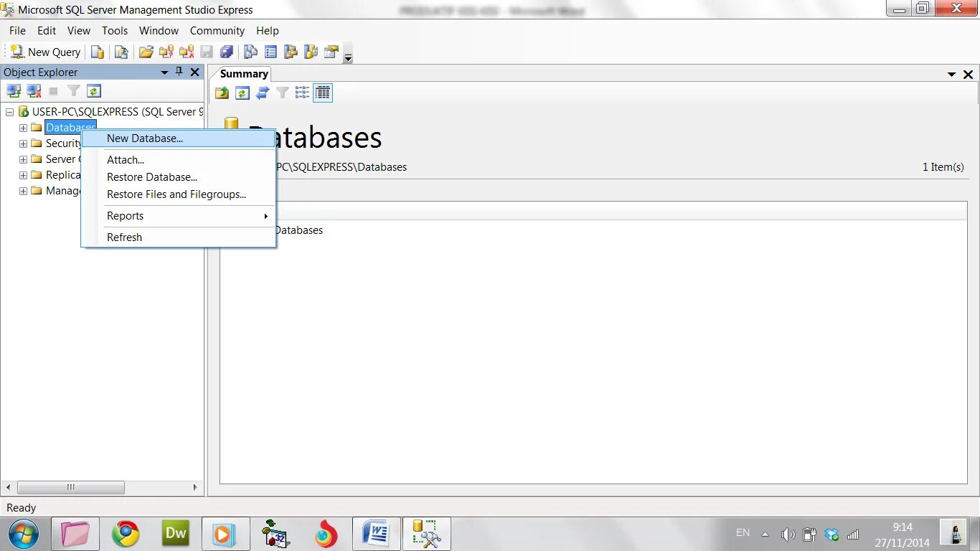The height and width of the screenshot is (551, 980).
Task: Click Connect in Object Explorer toolbar
Action: (14, 91)
